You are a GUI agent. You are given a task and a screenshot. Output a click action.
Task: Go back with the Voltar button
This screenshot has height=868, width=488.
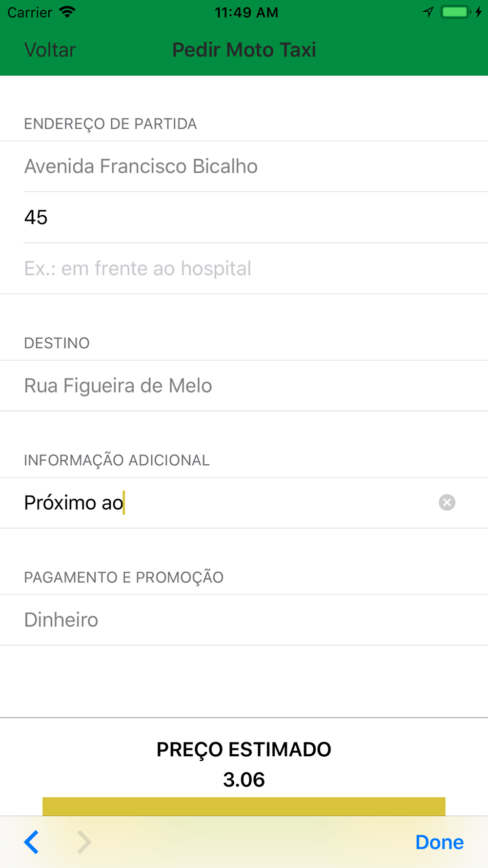pyautogui.click(x=50, y=50)
